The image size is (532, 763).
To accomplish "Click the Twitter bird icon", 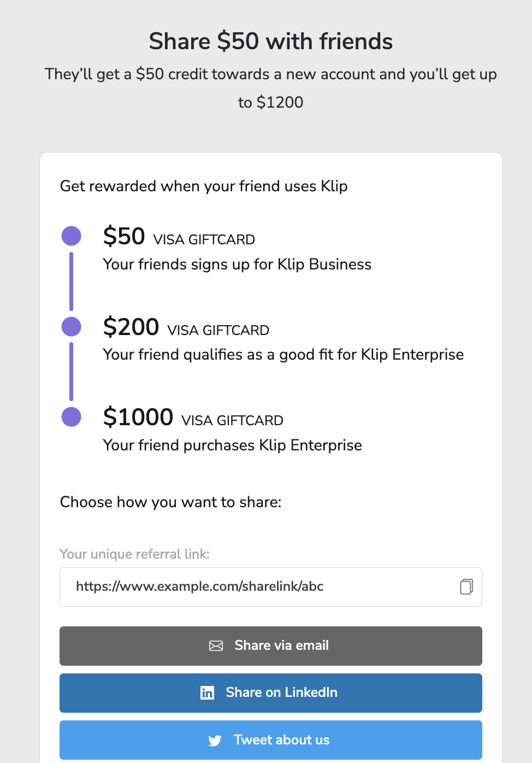I will click(x=215, y=741).
